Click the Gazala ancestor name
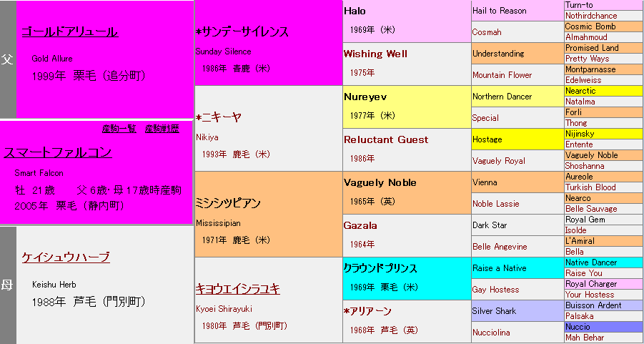The width and height of the screenshot is (644, 344). tap(360, 226)
